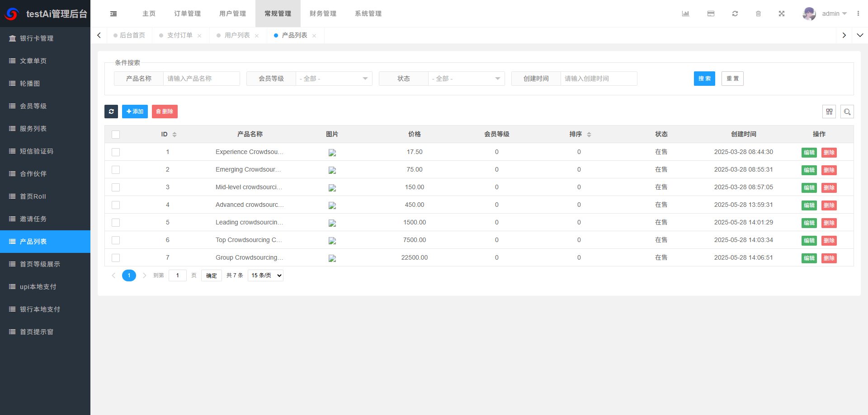Toggle the table search icon
This screenshot has width=868, height=415.
pos(847,112)
